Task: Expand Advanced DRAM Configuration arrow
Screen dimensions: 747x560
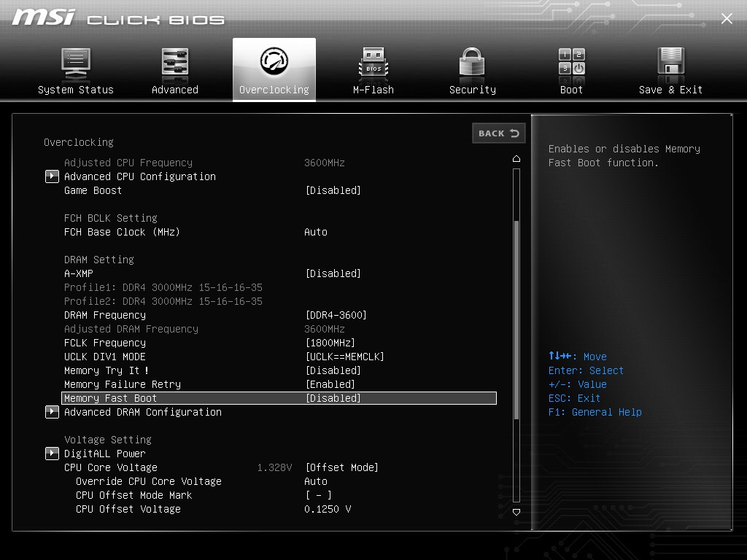Action: [52, 412]
